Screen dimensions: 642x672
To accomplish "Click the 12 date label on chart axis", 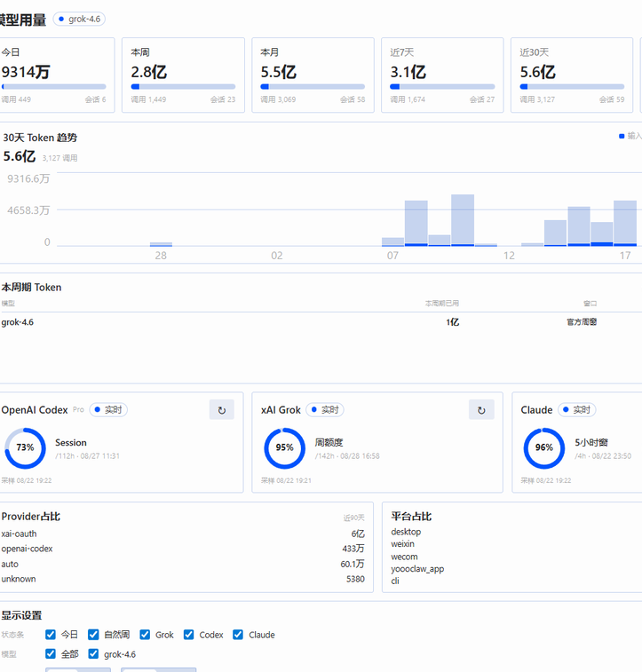I will 509,256.
